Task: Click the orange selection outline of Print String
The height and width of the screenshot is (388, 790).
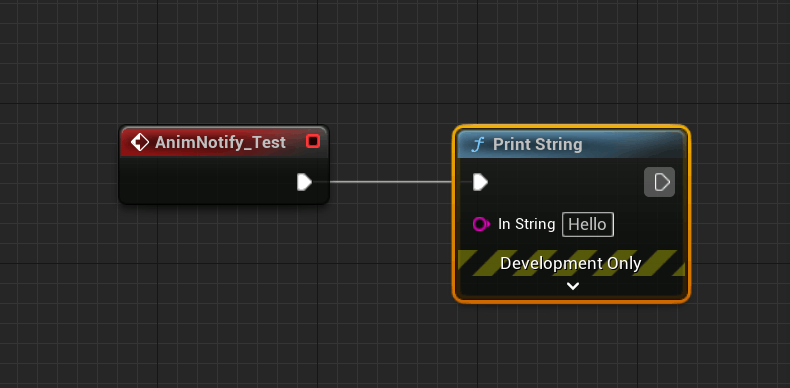Action: (571, 301)
